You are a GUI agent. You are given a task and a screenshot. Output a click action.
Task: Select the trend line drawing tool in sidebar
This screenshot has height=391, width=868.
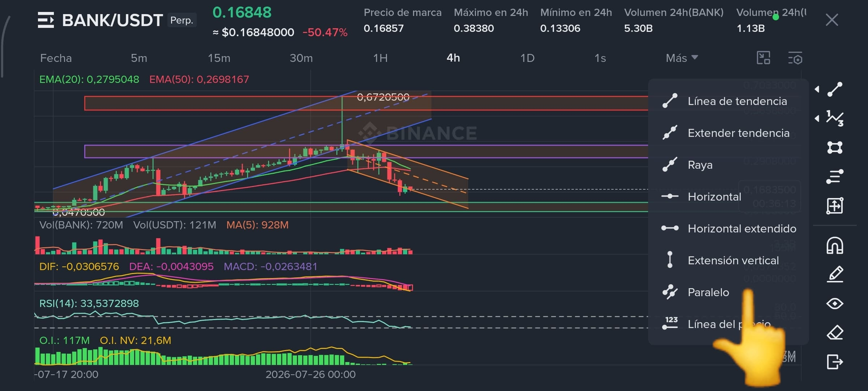coord(835,89)
